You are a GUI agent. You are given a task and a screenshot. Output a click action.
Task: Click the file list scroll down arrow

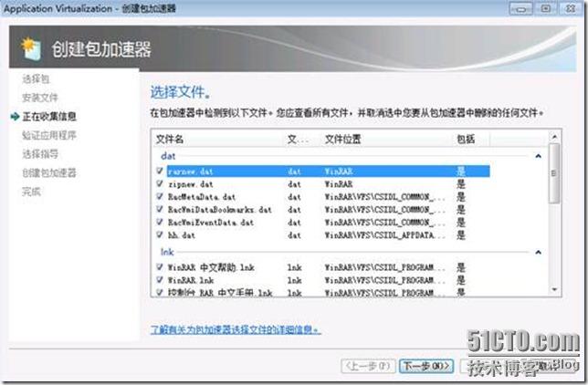[554, 289]
